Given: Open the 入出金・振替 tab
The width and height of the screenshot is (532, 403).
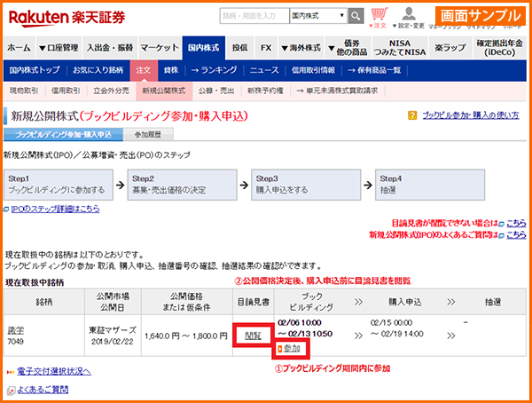Looking at the screenshot, I should tap(110, 48).
